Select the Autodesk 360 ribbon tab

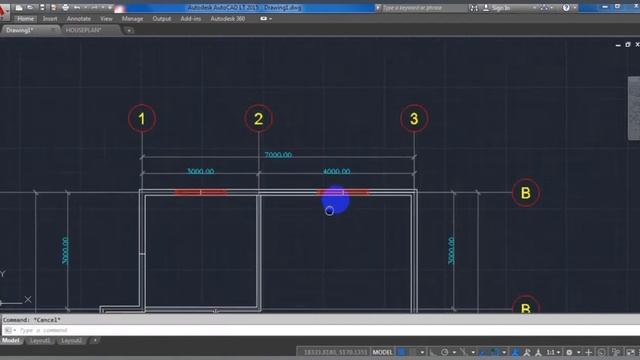[x=228, y=19]
